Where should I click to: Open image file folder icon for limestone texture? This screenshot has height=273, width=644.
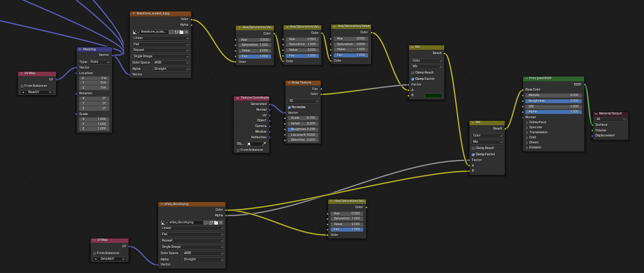click(181, 31)
